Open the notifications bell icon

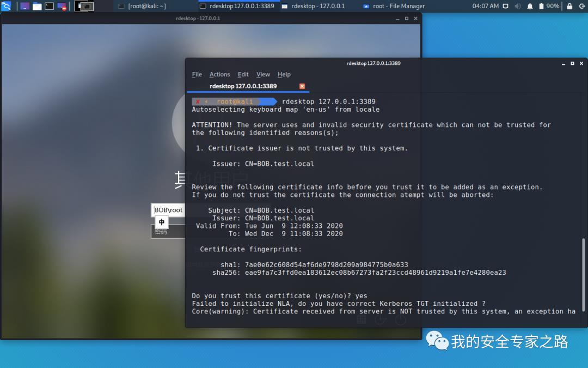point(530,6)
